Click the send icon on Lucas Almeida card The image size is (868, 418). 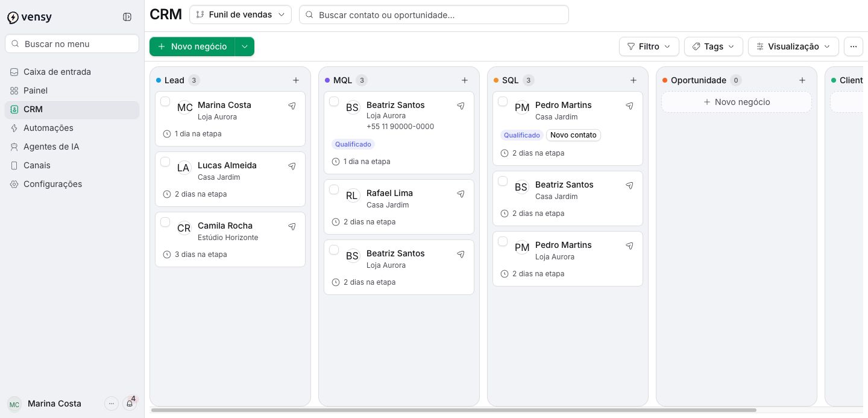tap(292, 166)
